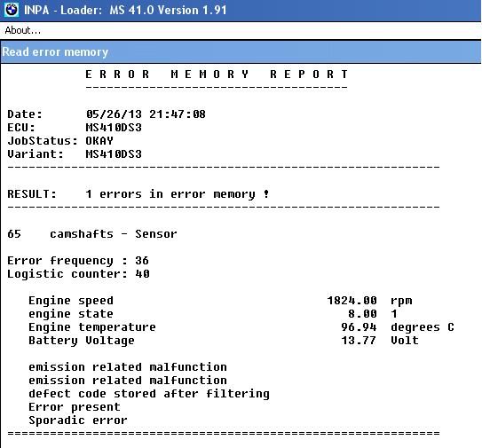
Task: Click the 13.77 Volt value
Action: click(x=380, y=341)
